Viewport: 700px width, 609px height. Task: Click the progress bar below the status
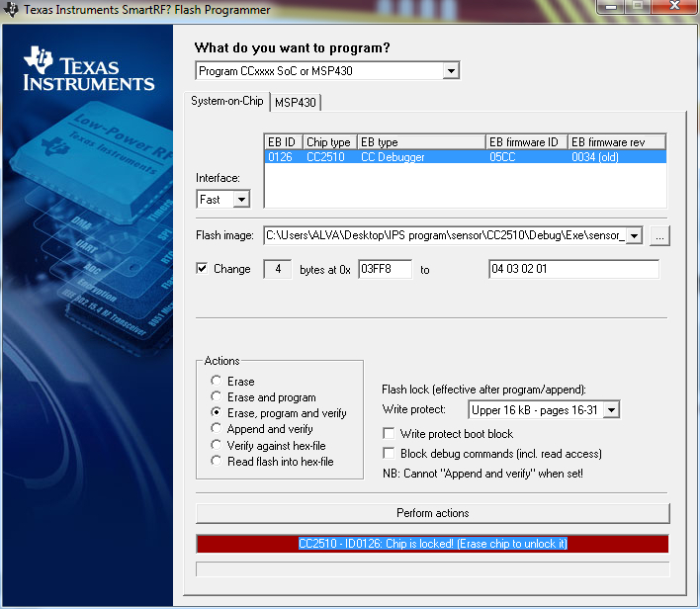click(x=433, y=569)
